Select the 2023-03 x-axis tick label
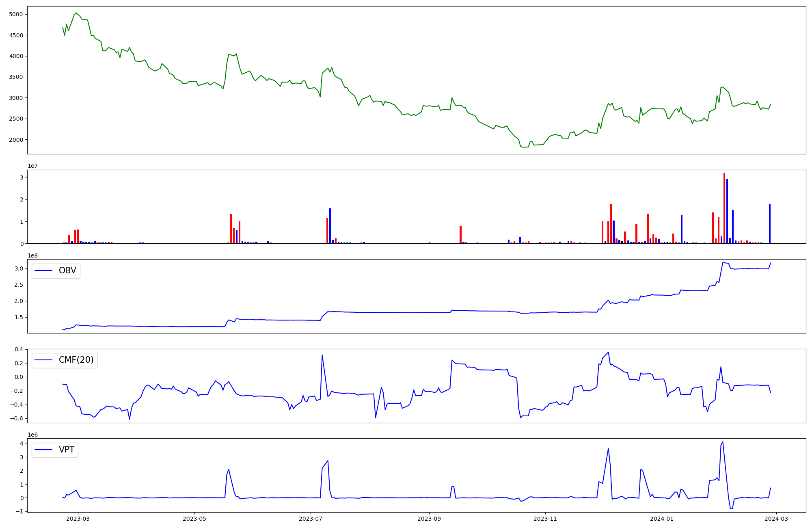 78,519
